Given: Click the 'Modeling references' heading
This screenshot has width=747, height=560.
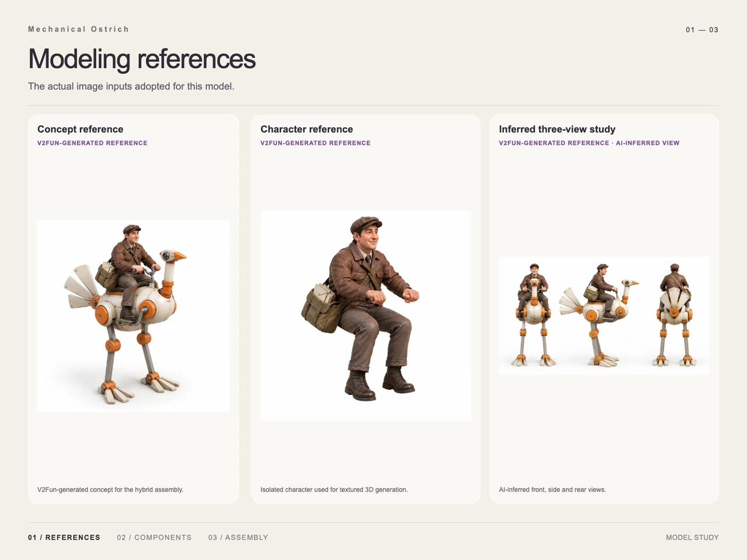Looking at the screenshot, I should click(142, 59).
